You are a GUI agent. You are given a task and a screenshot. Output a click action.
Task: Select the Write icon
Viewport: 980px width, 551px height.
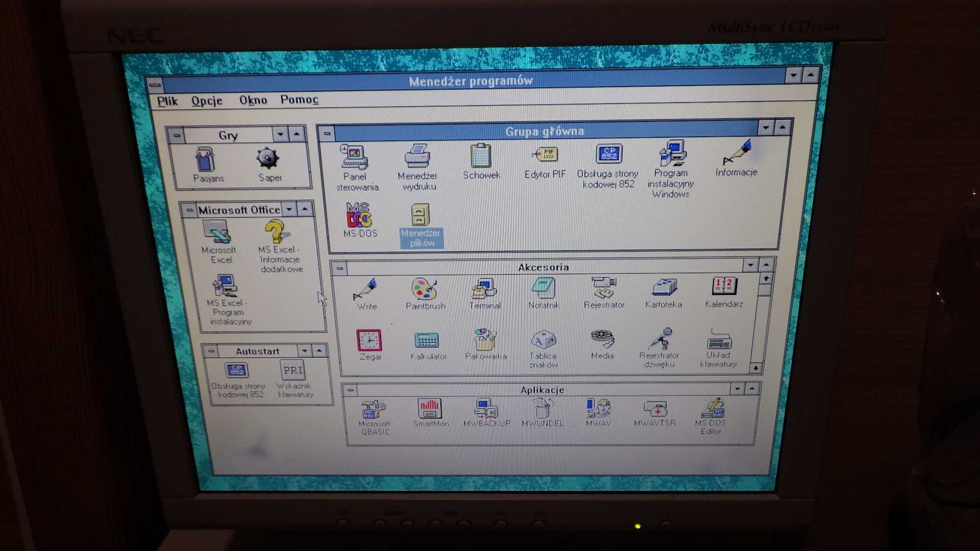365,289
